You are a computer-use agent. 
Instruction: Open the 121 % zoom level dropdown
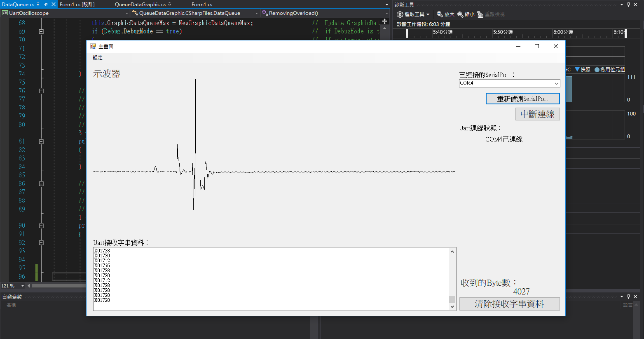click(x=22, y=286)
